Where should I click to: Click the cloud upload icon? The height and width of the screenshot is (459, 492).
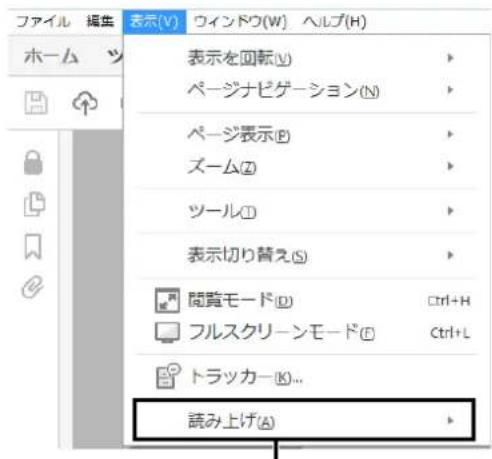85,103
